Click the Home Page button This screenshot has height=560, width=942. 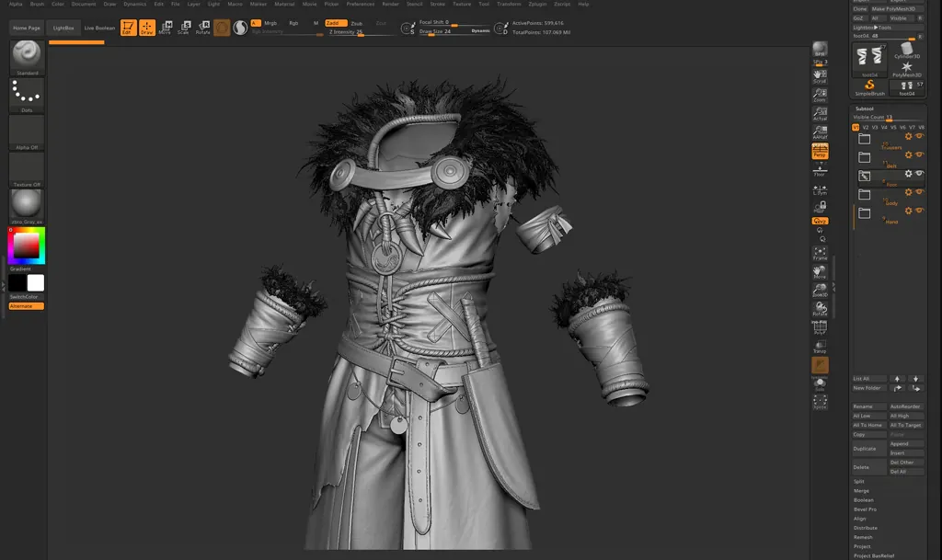[x=27, y=28]
